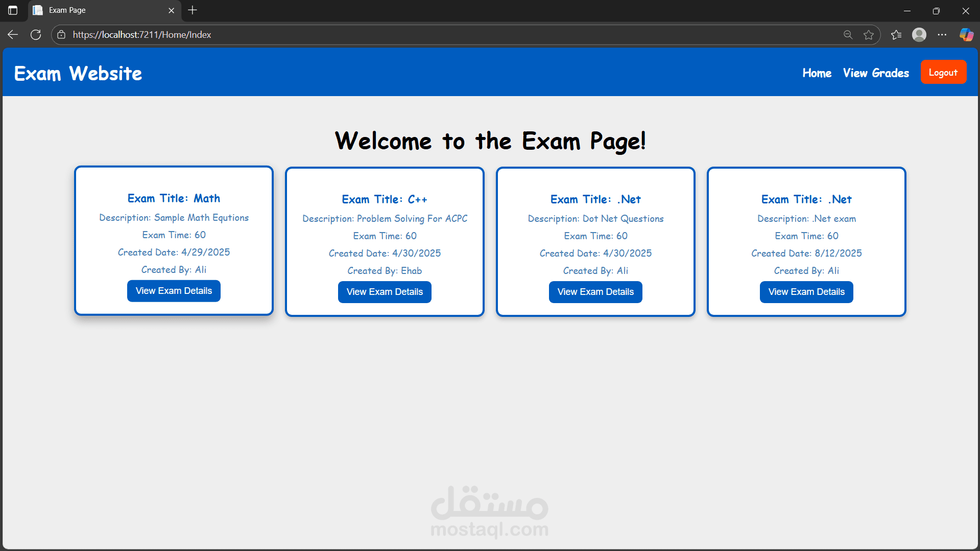Image resolution: width=980 pixels, height=551 pixels.
Task: Click the Logout button
Action: (943, 72)
